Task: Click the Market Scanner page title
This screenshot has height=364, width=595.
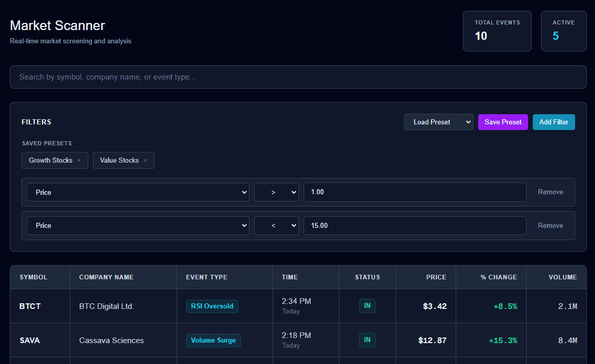Action: click(x=57, y=25)
